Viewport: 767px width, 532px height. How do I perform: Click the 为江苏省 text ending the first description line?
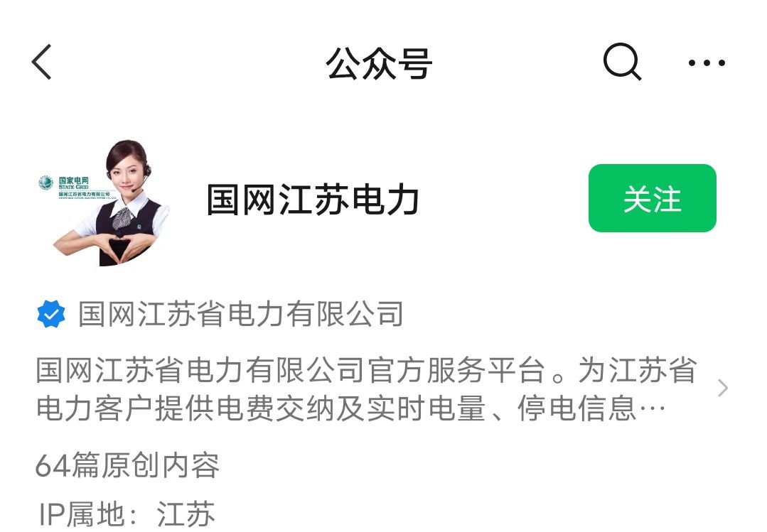point(638,370)
